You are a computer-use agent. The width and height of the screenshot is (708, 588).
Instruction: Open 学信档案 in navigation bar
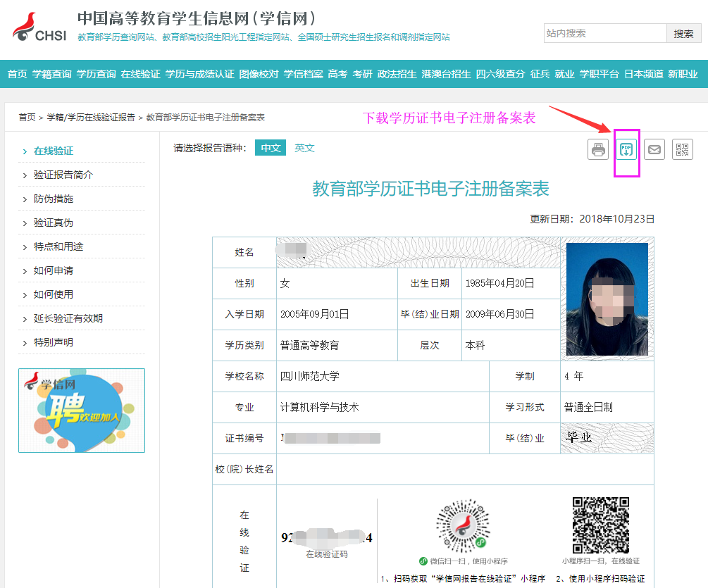coord(303,74)
